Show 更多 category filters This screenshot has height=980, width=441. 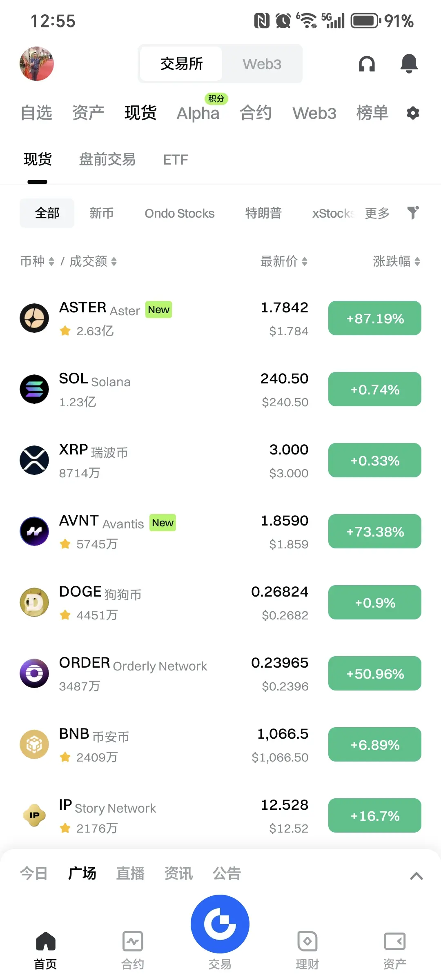click(x=377, y=213)
